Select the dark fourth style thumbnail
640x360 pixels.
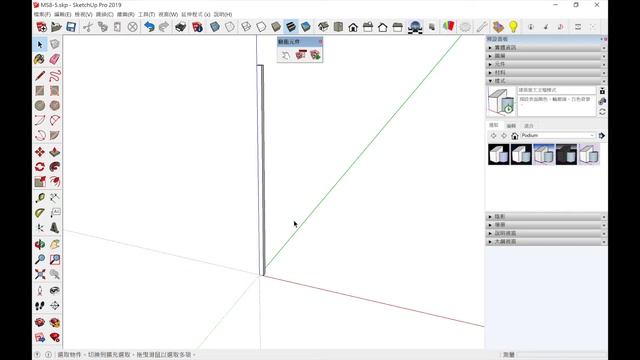pyautogui.click(x=567, y=154)
